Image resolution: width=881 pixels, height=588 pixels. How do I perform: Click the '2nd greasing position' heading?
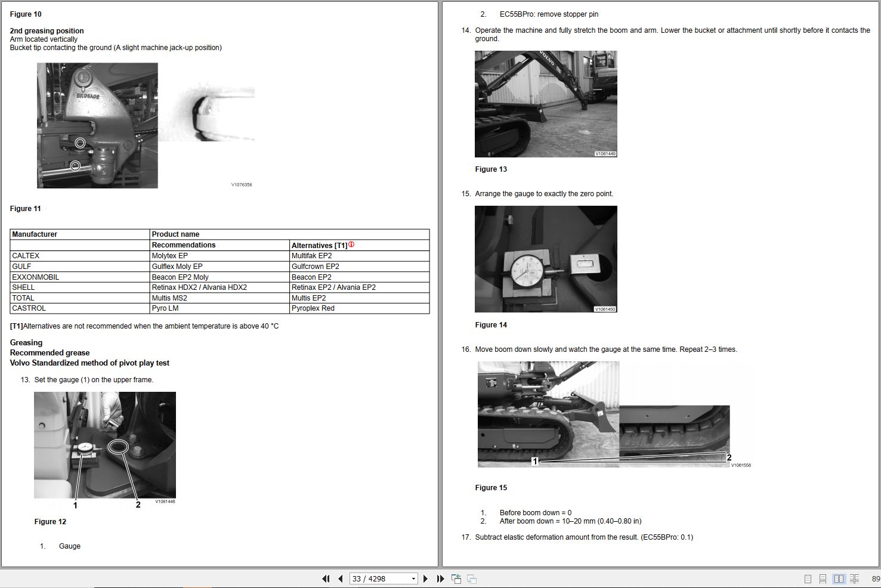[47, 31]
